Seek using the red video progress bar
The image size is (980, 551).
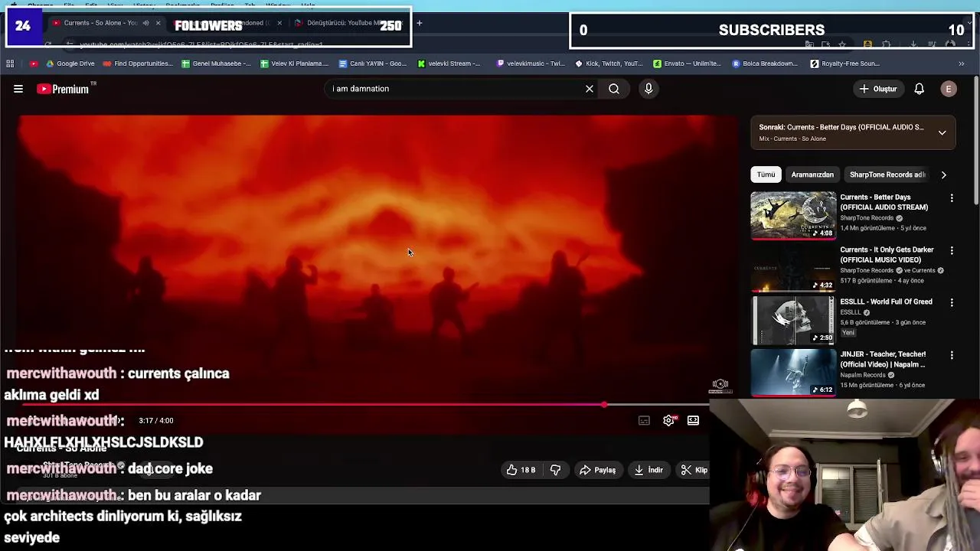pos(366,405)
